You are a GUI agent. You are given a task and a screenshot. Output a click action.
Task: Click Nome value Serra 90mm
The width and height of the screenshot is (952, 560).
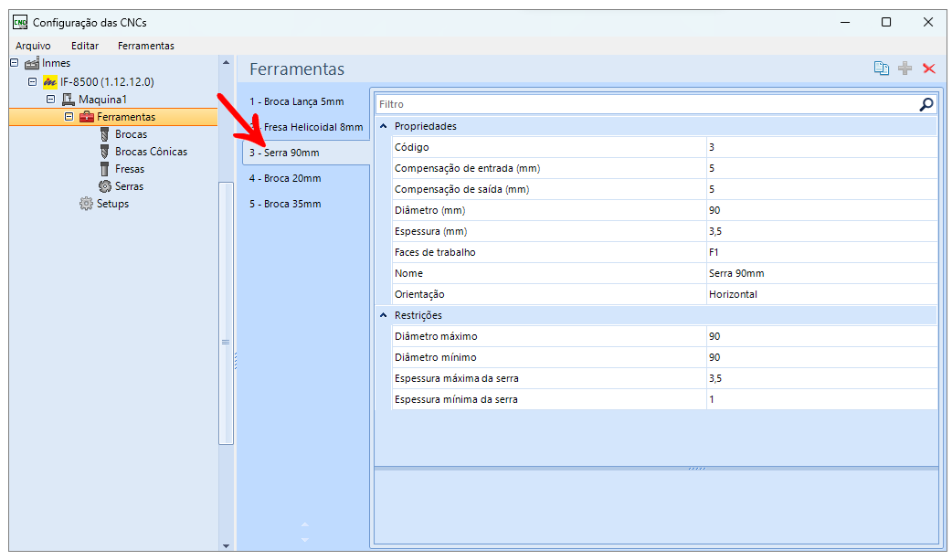click(821, 273)
